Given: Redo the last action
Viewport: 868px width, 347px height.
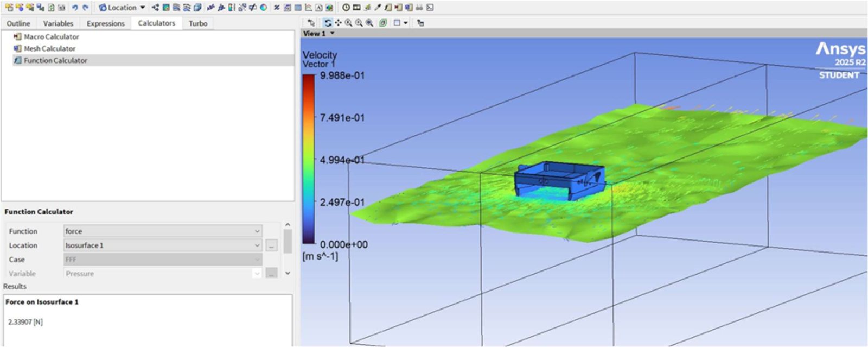Looking at the screenshot, I should click(85, 8).
